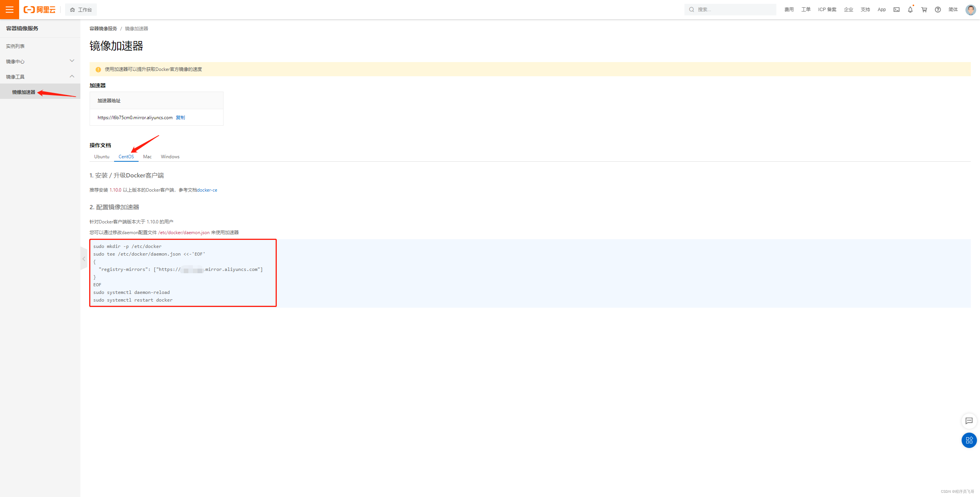The height and width of the screenshot is (497, 980).
Task: Collapse the sidebar with the arrow handle
Action: click(x=84, y=259)
